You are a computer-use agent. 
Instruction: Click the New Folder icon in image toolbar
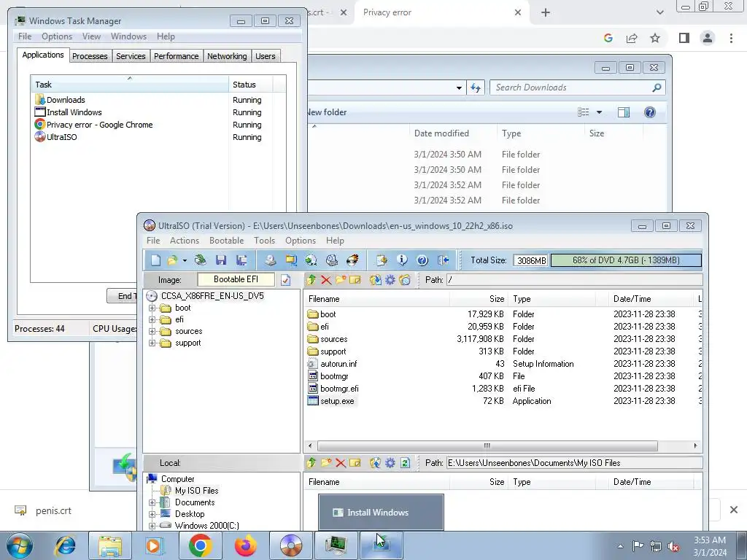coord(341,280)
